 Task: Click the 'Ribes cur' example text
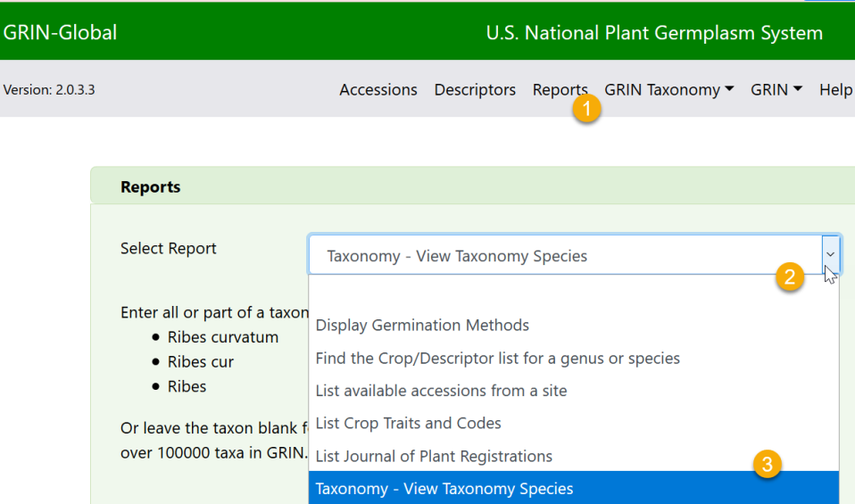[x=200, y=362]
